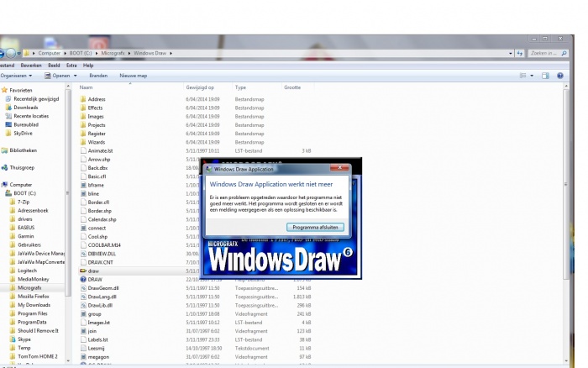Expand the arrow after Windows Draw breadcrumb

[x=171, y=53]
